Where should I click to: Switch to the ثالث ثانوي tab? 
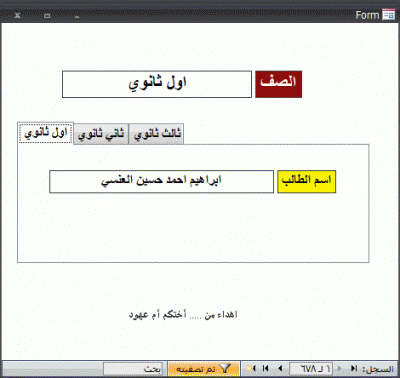tap(156, 134)
